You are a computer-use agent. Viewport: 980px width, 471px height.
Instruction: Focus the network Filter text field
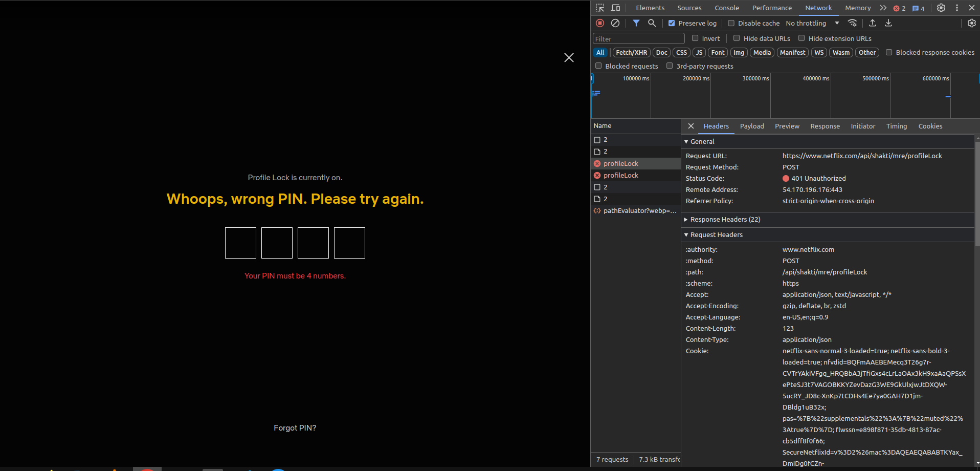638,38
